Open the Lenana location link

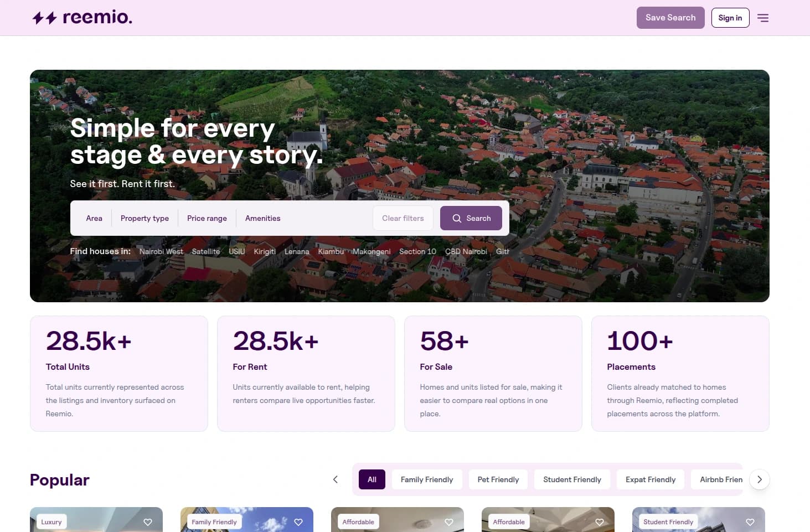(x=297, y=251)
